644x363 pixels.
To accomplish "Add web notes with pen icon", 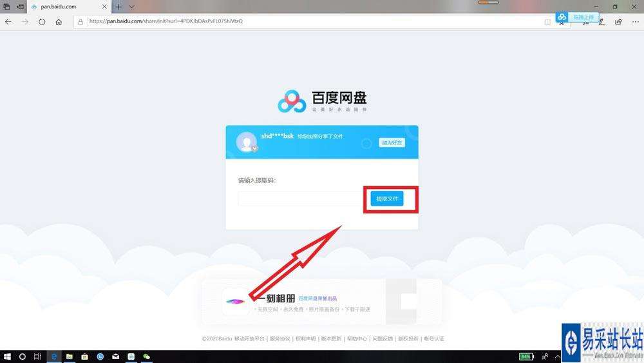I will (601, 22).
